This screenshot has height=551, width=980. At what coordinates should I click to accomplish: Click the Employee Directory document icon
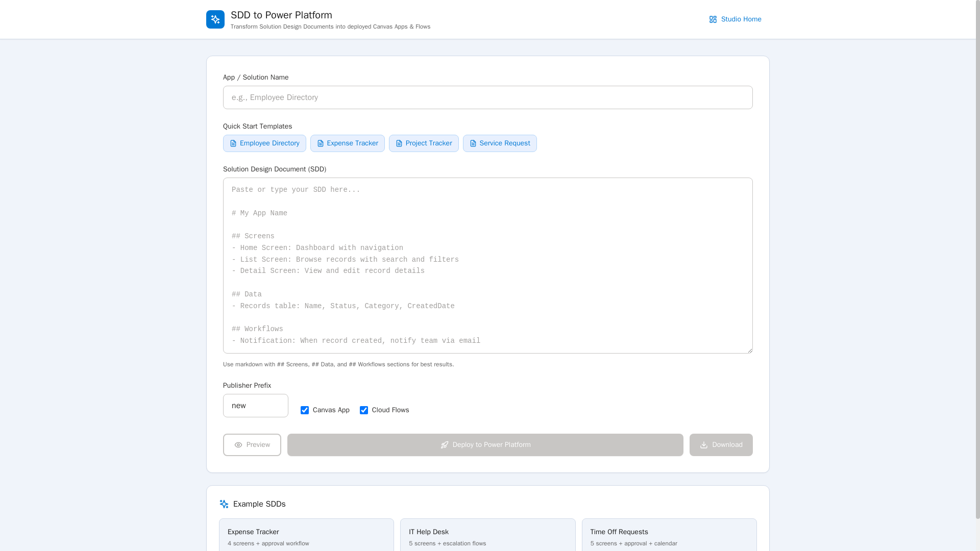point(233,143)
